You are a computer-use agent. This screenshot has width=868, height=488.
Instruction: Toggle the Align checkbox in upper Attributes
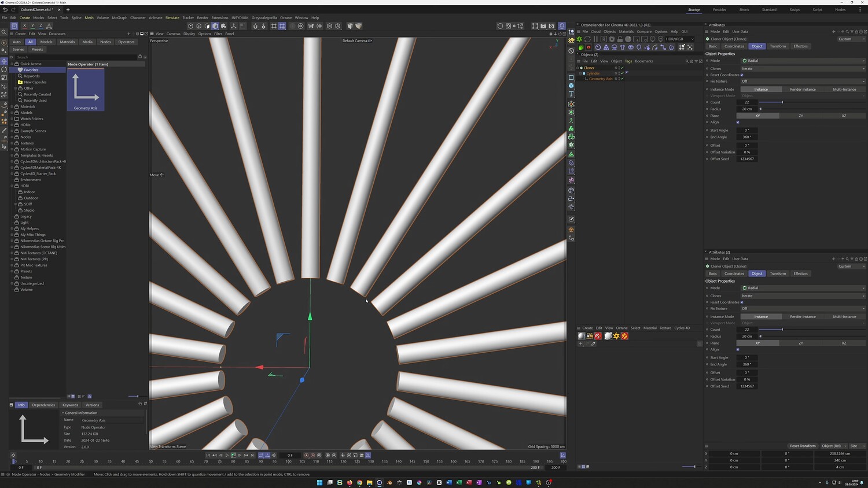(x=738, y=122)
